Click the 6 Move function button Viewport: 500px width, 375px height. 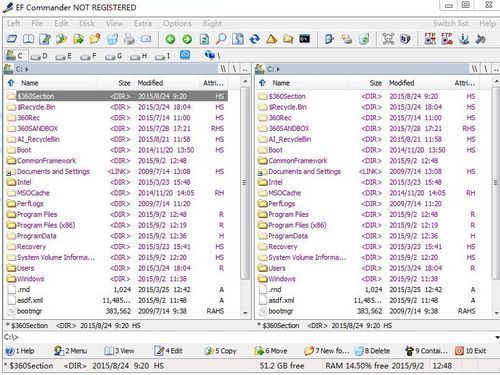271,351
